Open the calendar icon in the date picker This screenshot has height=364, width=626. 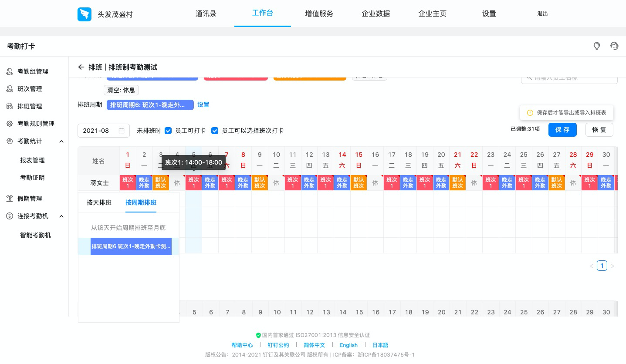tap(122, 131)
